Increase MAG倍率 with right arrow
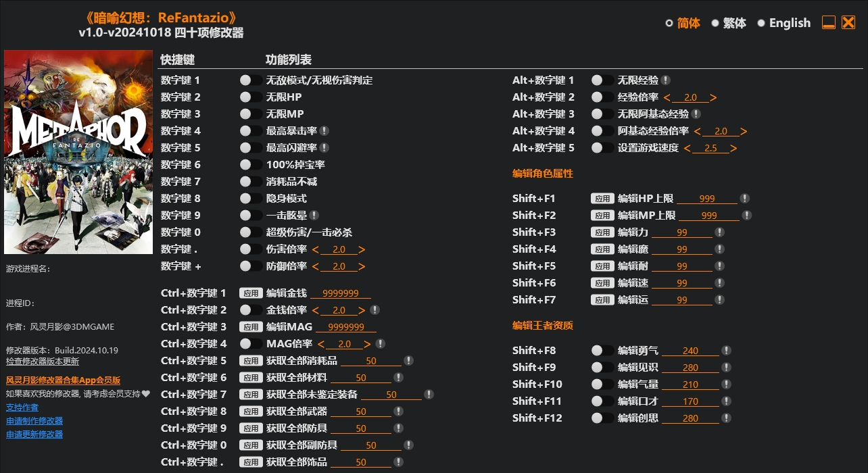Screen dimensions: 868x473 [x=368, y=344]
